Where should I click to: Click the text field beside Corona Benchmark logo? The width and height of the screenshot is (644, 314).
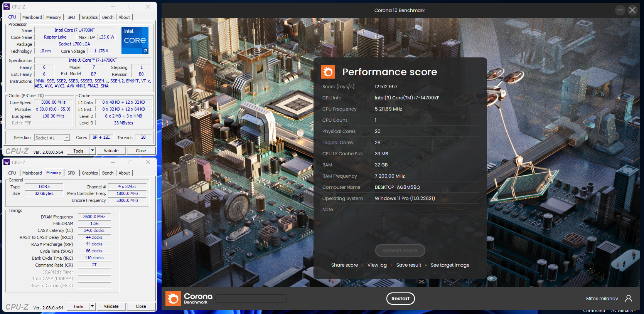(251, 299)
